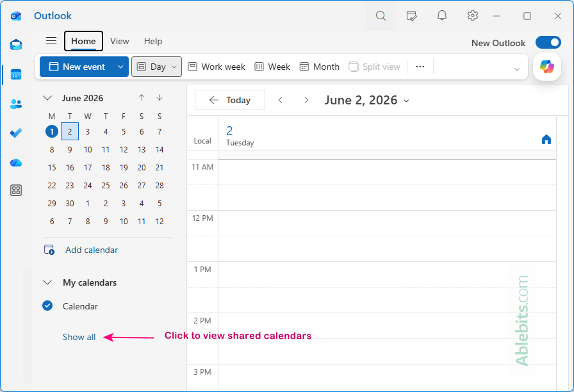Switch to Work week view
This screenshot has height=392, width=574.
[217, 67]
